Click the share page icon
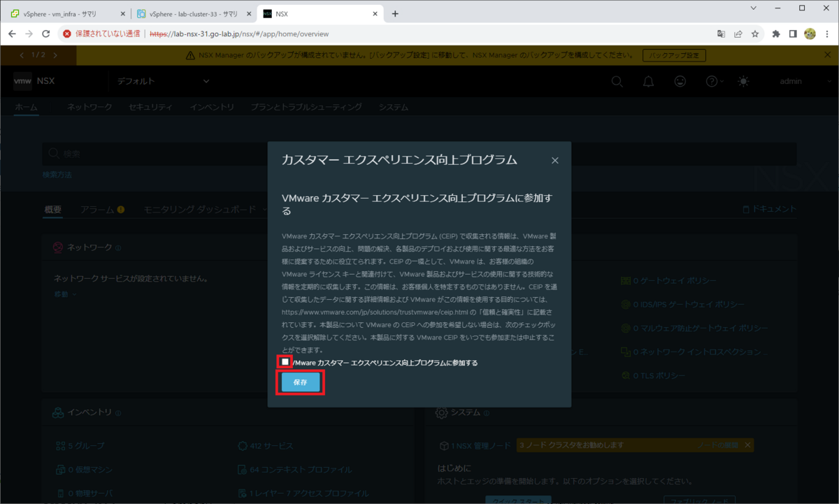Screen dimensions: 839x504 pos(738,34)
